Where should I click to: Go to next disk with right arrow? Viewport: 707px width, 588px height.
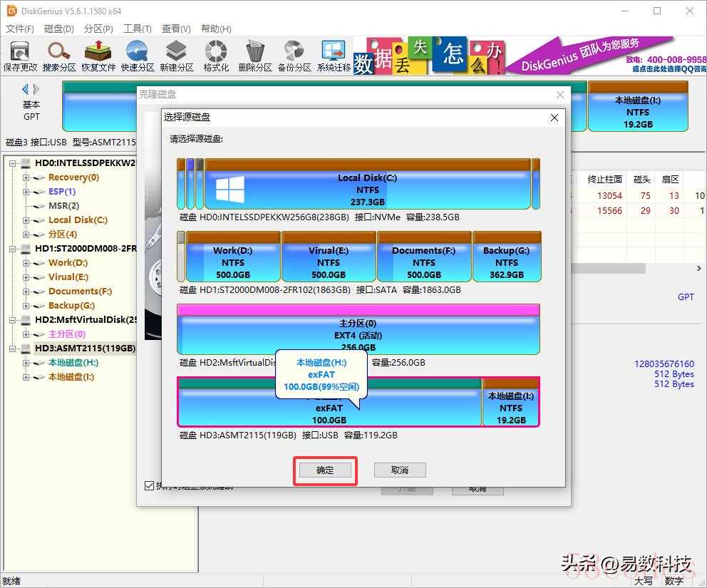pyautogui.click(x=36, y=89)
